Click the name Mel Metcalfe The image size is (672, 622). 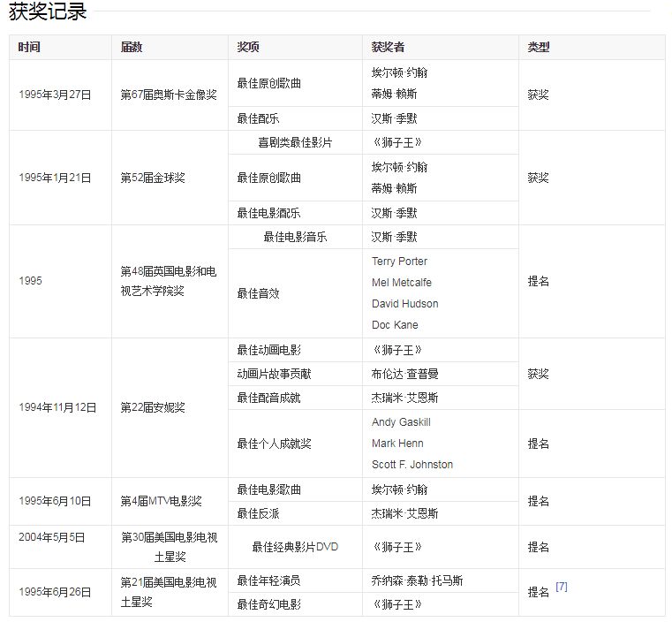click(x=402, y=283)
